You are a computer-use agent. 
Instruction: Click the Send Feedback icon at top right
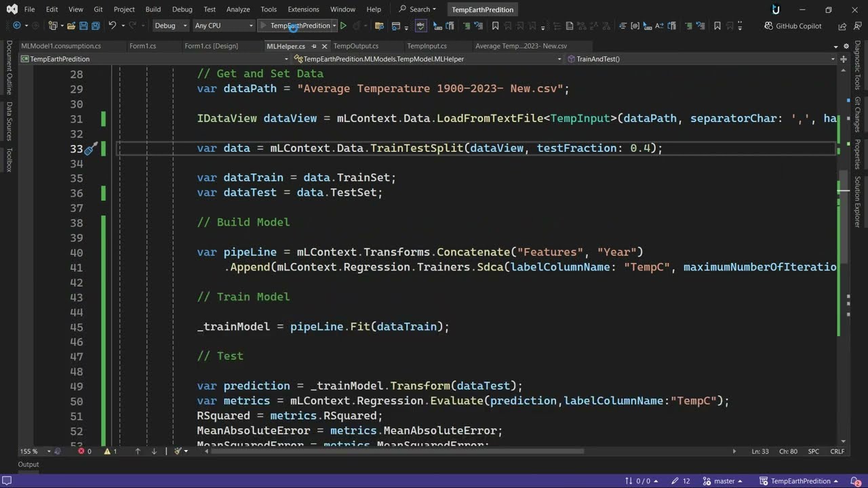(857, 26)
